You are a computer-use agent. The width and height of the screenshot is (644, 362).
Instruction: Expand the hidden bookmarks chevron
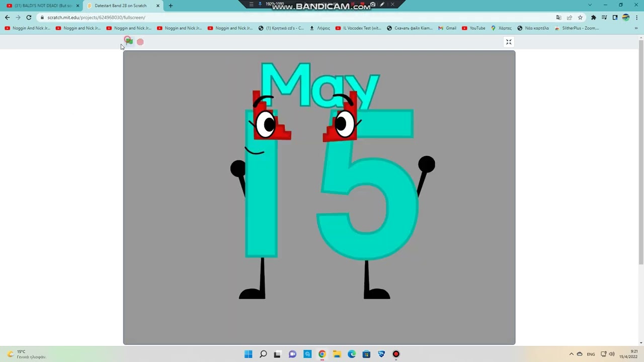636,28
